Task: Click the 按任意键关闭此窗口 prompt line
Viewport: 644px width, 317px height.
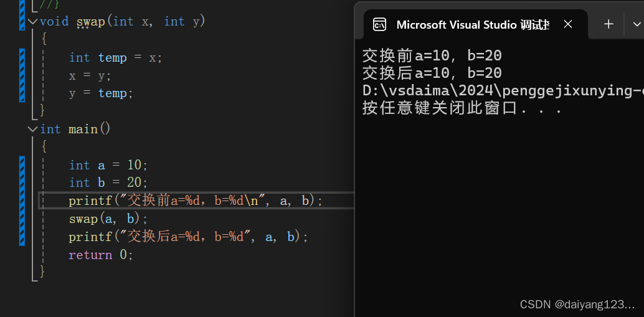Action: point(462,108)
